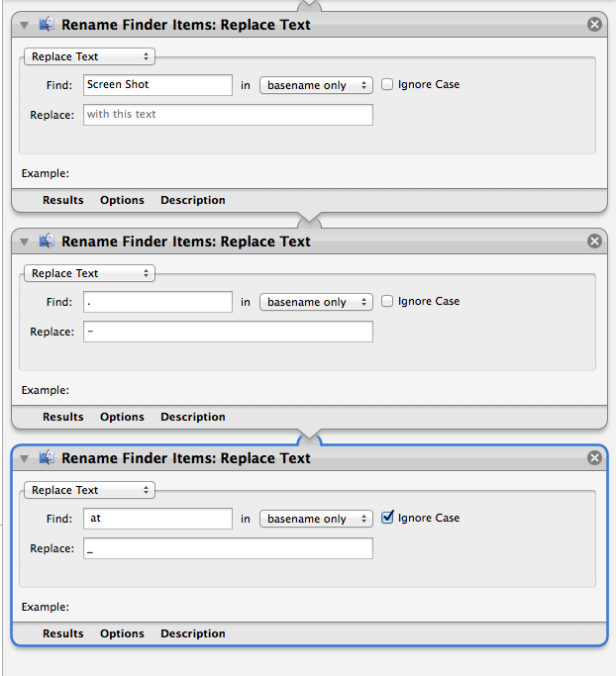Open basename only dropdown in third action
The width and height of the screenshot is (616, 676).
point(316,519)
